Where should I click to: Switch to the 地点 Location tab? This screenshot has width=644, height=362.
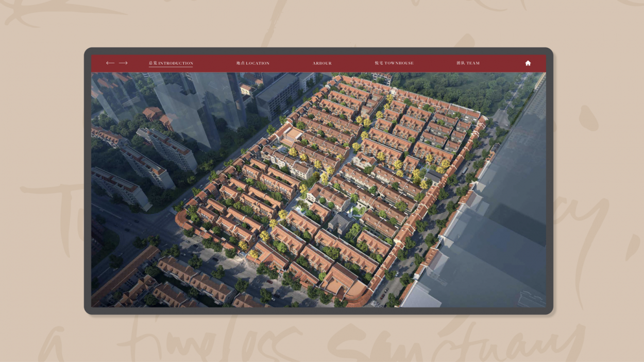coord(252,63)
